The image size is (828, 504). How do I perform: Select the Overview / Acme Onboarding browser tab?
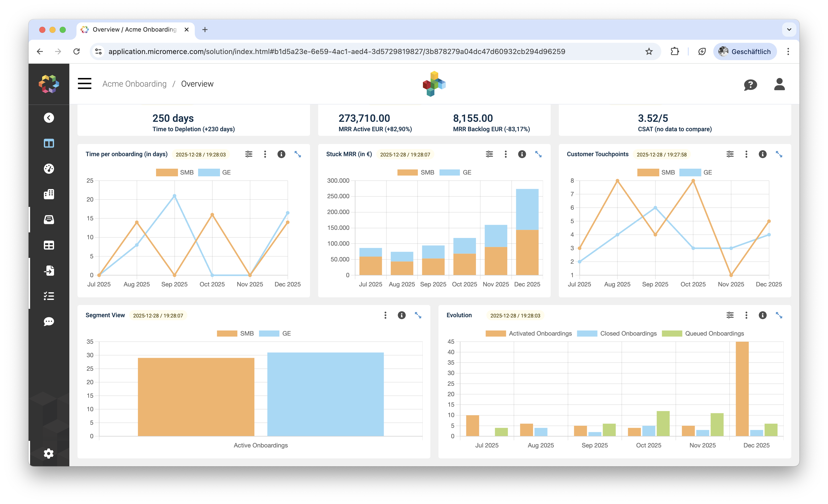(x=134, y=30)
